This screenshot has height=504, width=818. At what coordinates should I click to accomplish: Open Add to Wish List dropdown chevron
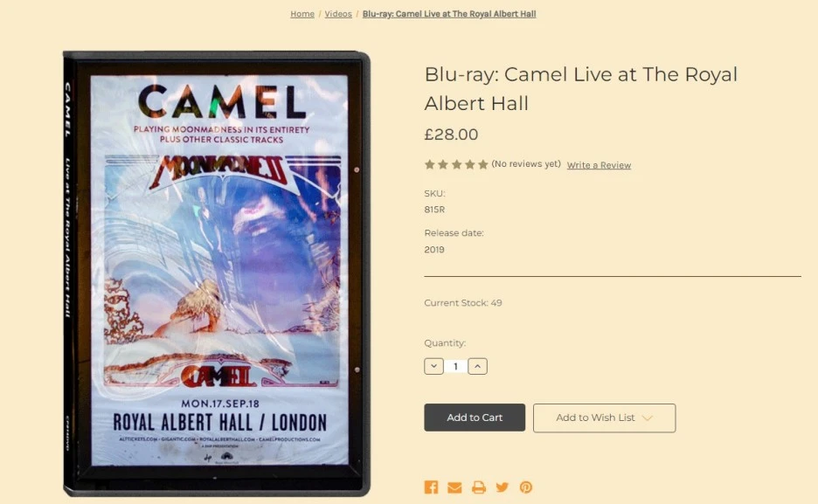[648, 418]
